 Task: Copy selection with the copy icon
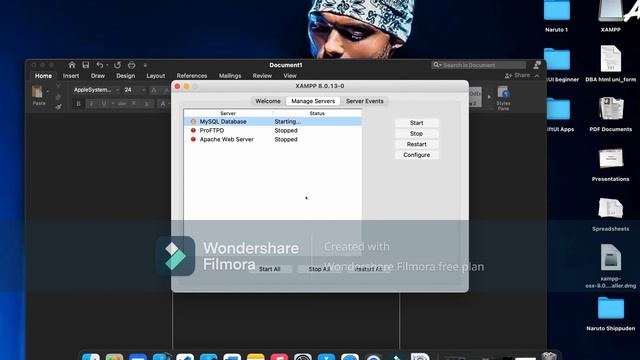58,97
